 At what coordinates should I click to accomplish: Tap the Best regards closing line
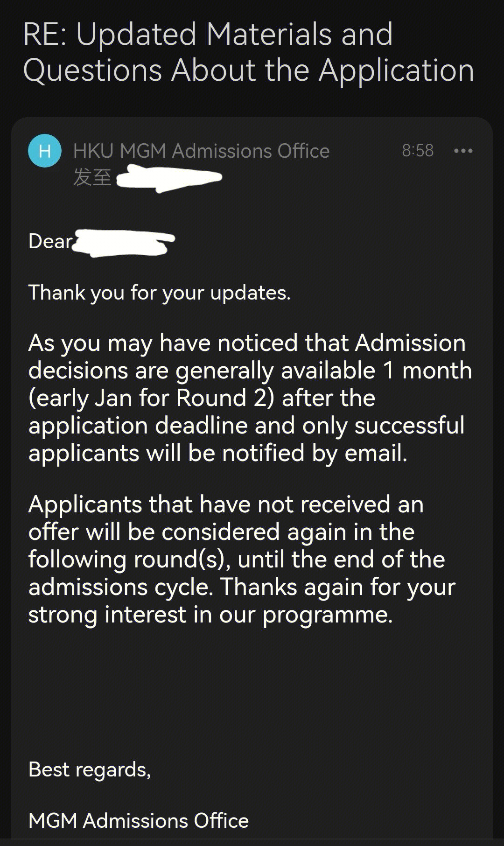90,769
